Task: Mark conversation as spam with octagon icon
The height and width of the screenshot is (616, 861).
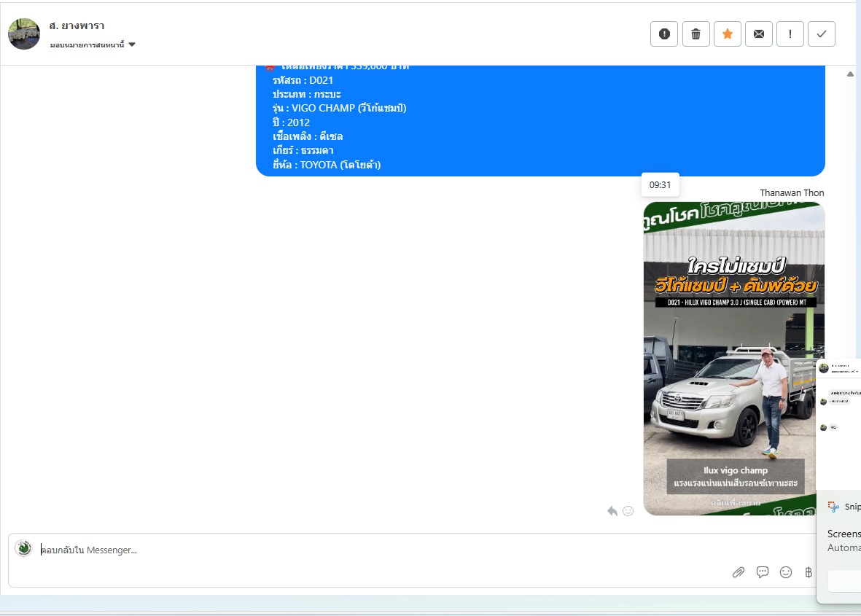Action: tap(664, 34)
